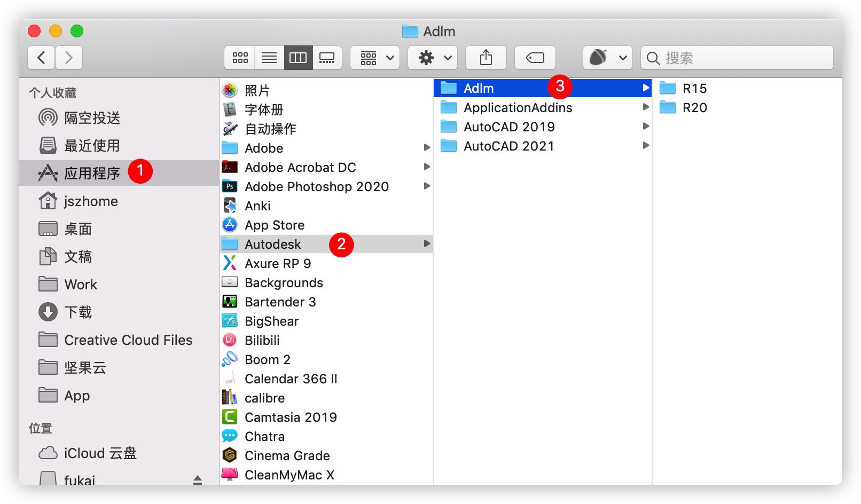Expand the Adobe folder arrow
The image size is (861, 504).
pos(427,147)
